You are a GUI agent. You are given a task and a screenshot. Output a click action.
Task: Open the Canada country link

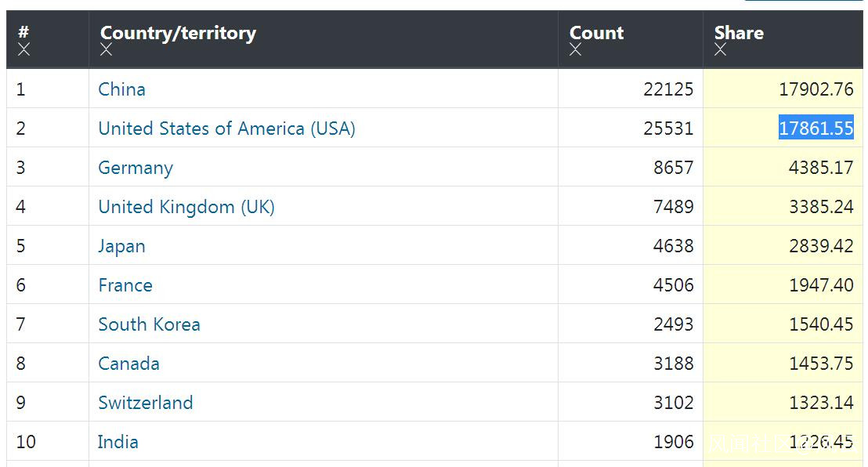[128, 364]
